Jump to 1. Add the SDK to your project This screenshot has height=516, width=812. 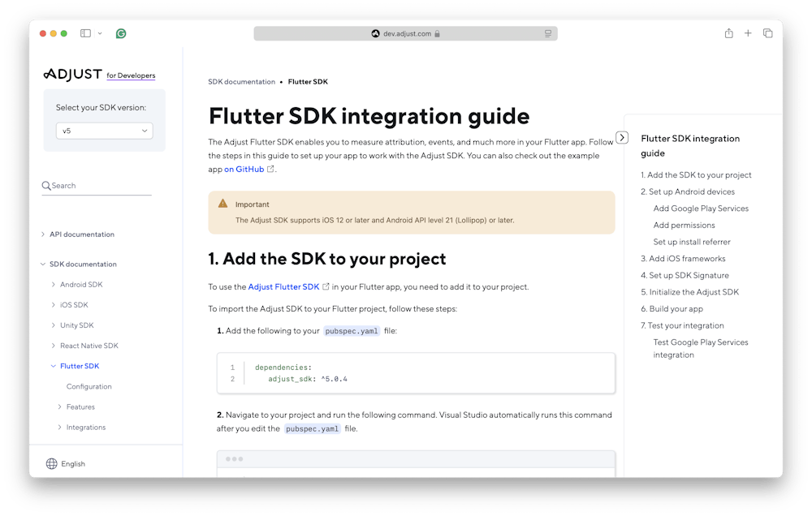[x=696, y=175]
